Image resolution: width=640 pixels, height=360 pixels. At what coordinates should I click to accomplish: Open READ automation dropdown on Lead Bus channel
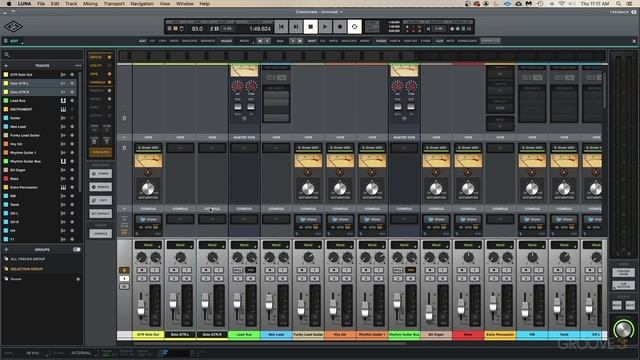[244, 245]
